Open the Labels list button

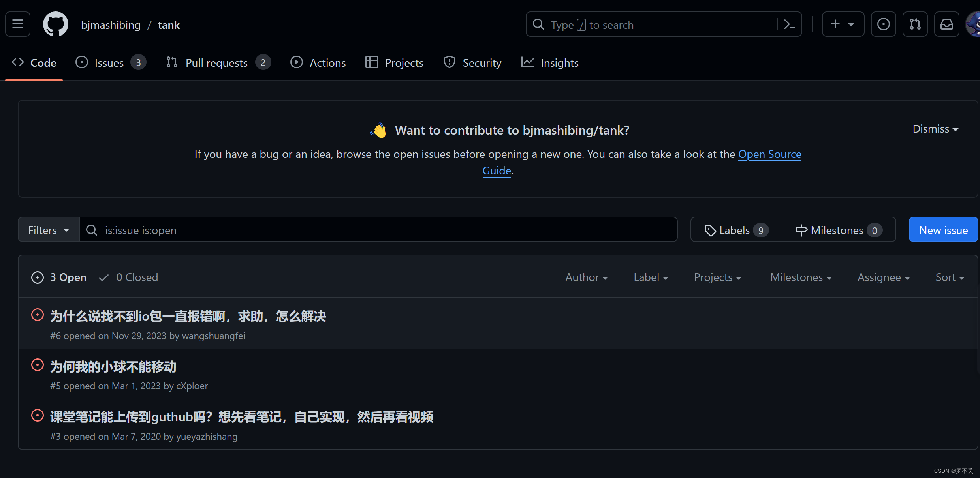[x=736, y=230]
